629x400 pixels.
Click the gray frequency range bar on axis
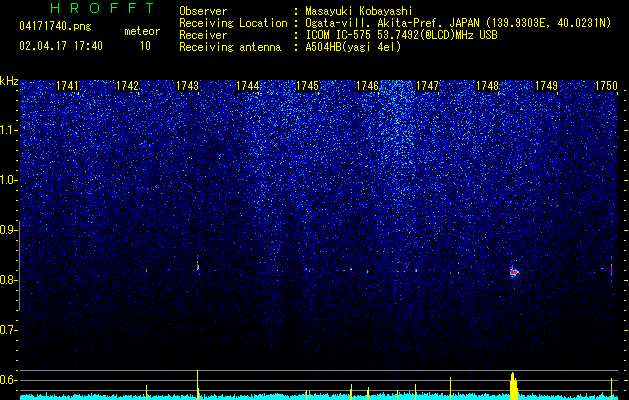[19, 266]
